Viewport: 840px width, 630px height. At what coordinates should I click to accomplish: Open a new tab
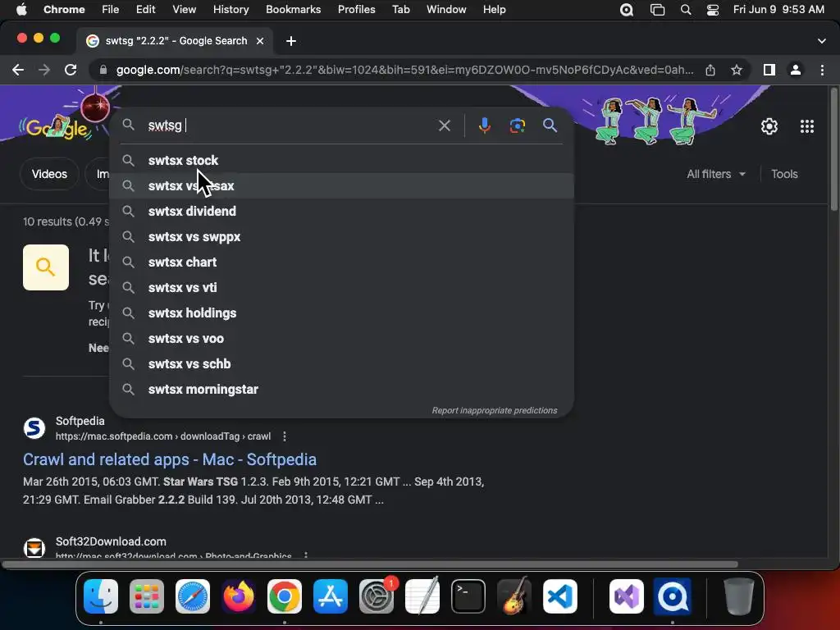291,41
